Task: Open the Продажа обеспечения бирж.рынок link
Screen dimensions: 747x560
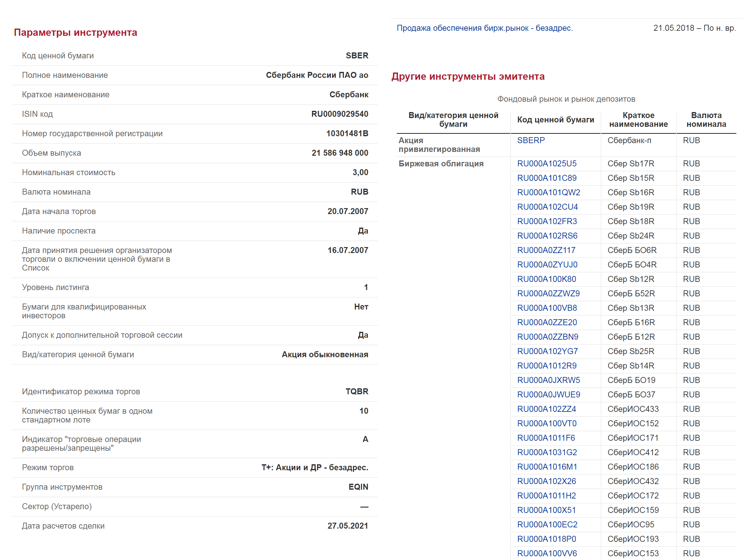Action: click(x=484, y=28)
